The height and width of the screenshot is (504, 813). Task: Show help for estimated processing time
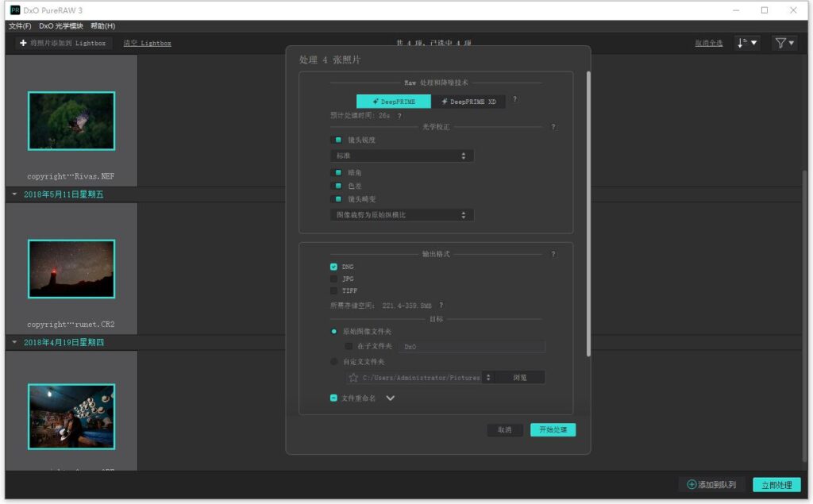point(399,116)
